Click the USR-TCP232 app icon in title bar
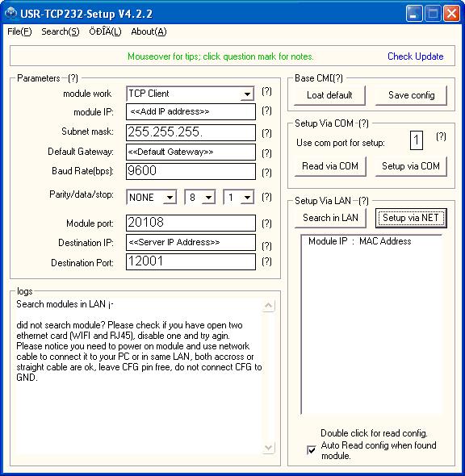Screen dimensions: 465x476 (x=11, y=14)
